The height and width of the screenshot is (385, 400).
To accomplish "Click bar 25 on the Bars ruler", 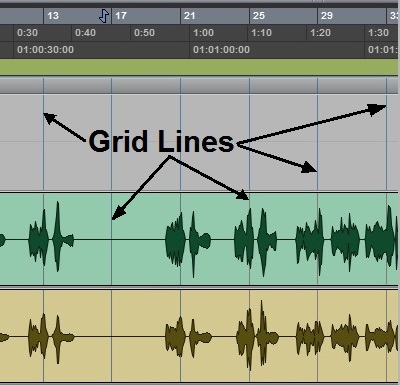I will click(259, 16).
